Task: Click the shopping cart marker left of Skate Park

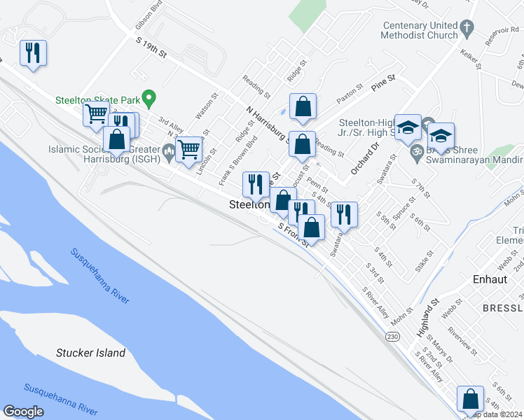Action: [96, 115]
